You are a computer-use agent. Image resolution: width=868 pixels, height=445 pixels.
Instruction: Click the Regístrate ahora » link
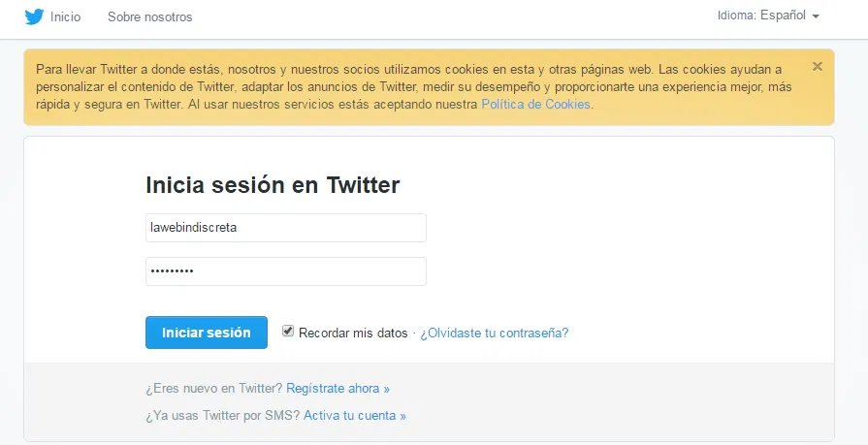coord(338,388)
